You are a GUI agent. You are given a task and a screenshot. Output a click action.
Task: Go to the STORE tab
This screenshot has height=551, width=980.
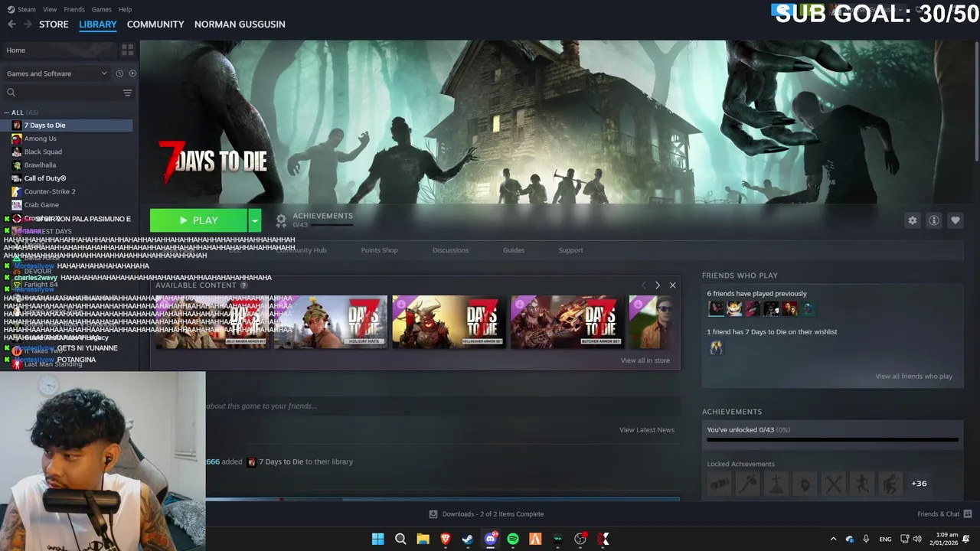(x=54, y=24)
